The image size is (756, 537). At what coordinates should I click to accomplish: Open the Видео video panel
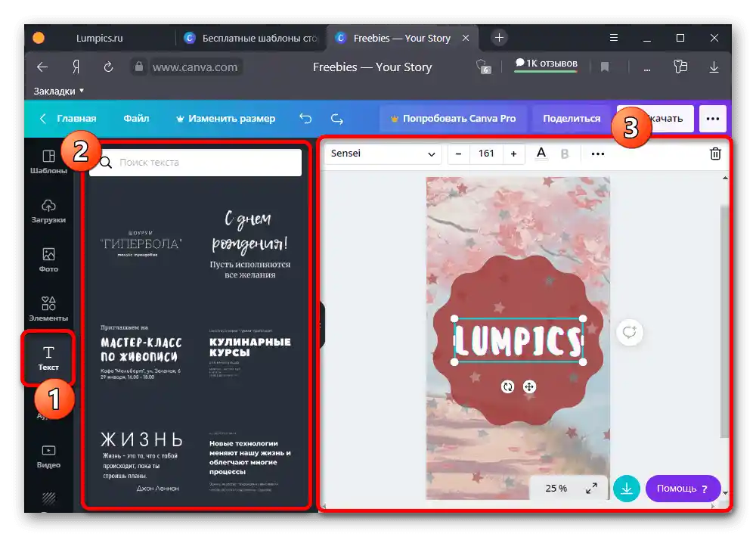click(x=48, y=456)
